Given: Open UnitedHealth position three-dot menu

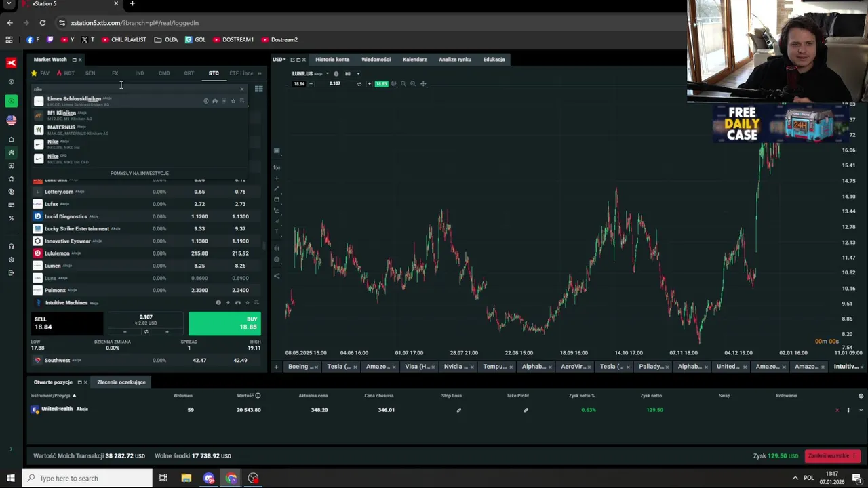Looking at the screenshot, I should coord(848,410).
